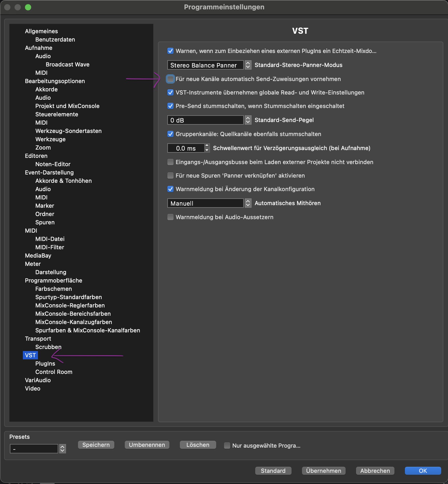Click the Verzögerungsausgleich threshold stepper arrows

tap(207, 148)
